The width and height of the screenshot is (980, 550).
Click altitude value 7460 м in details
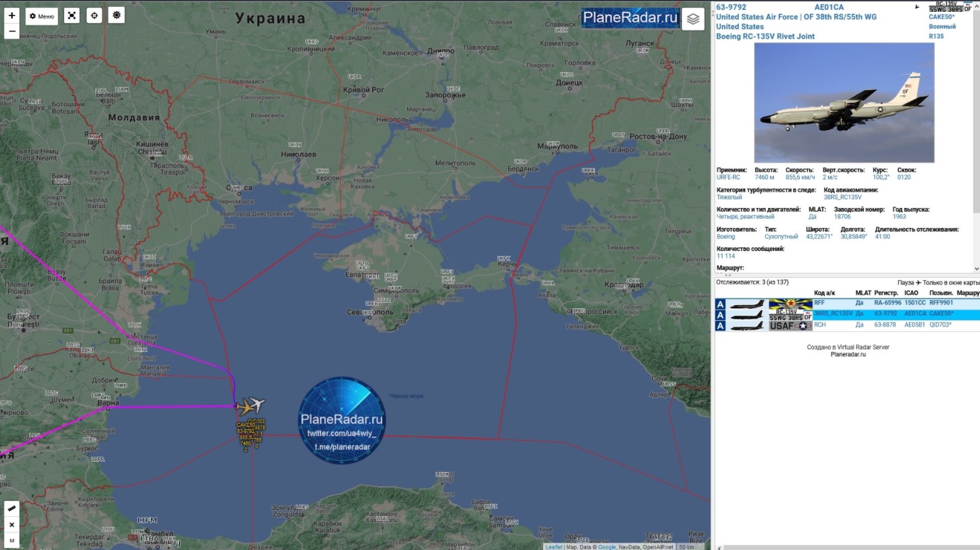tap(764, 178)
